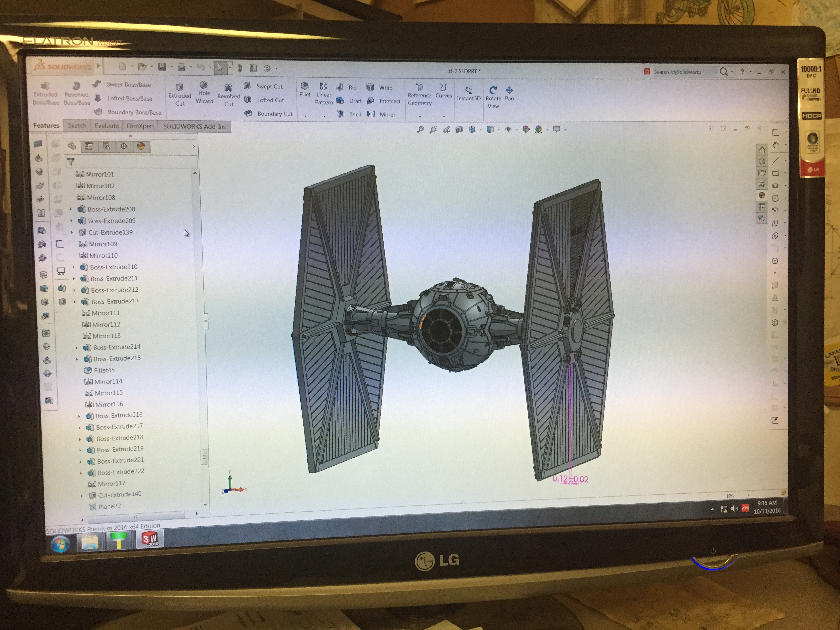Select the Wrap feature
The width and height of the screenshot is (840, 630).
pyautogui.click(x=379, y=87)
